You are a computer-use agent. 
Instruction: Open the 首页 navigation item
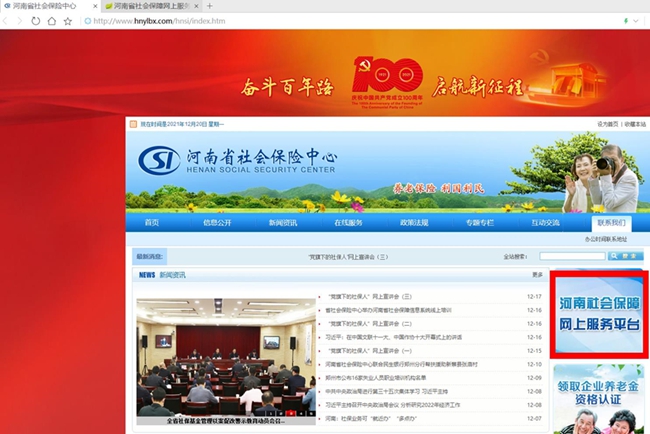tap(152, 223)
